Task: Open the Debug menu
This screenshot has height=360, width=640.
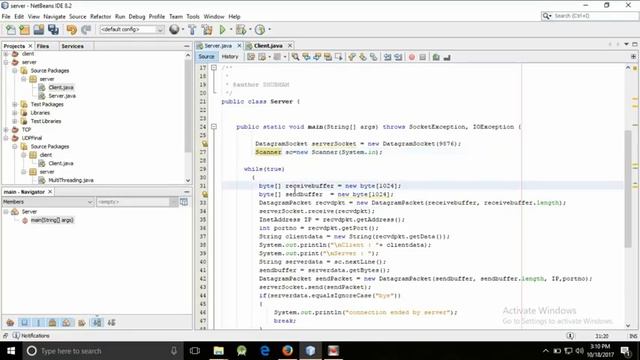Action: point(137,16)
